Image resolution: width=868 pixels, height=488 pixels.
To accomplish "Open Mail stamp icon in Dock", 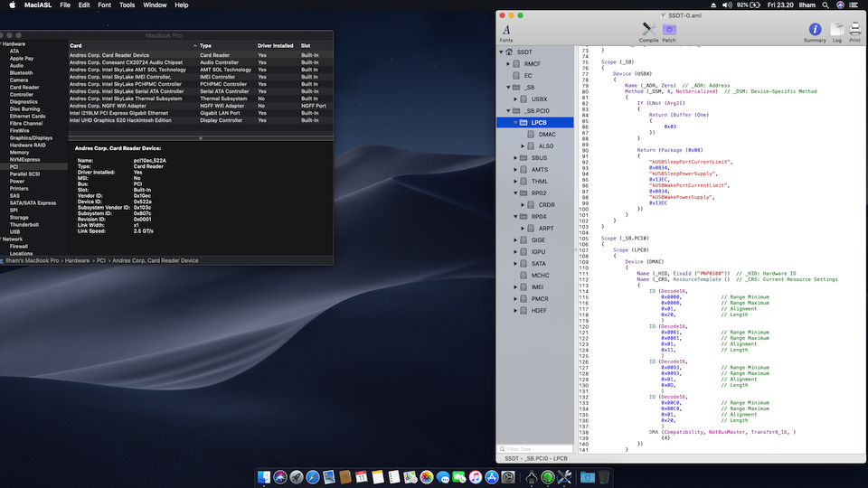I will point(329,477).
